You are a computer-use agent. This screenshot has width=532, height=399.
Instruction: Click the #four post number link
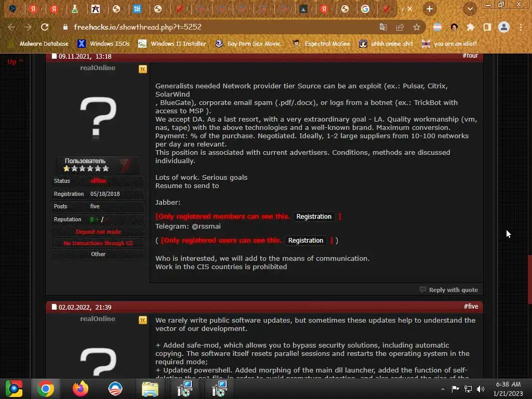(x=470, y=56)
